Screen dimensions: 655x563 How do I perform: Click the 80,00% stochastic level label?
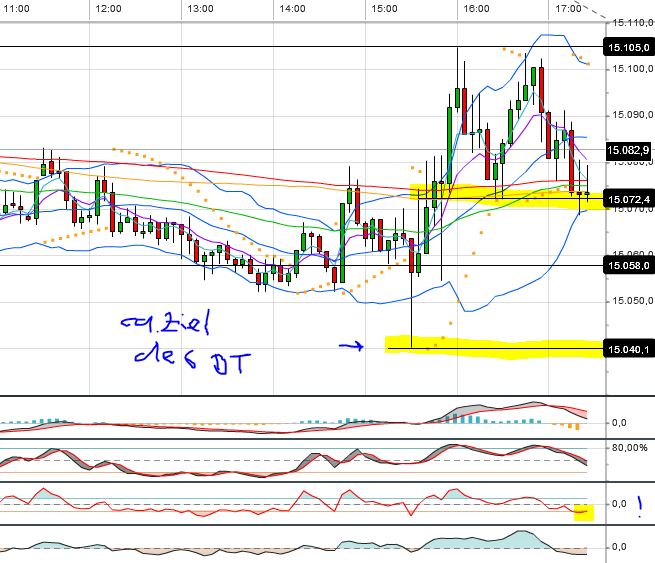point(630,448)
